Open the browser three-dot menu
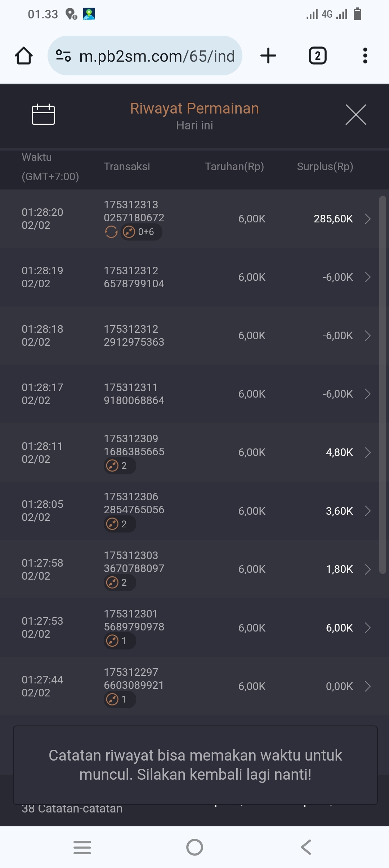Image resolution: width=389 pixels, height=868 pixels. click(x=365, y=56)
